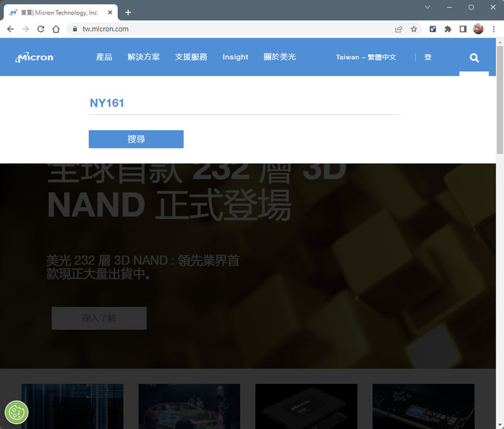
Task: Click the Micron SSD product thumbnail
Action: (306, 406)
